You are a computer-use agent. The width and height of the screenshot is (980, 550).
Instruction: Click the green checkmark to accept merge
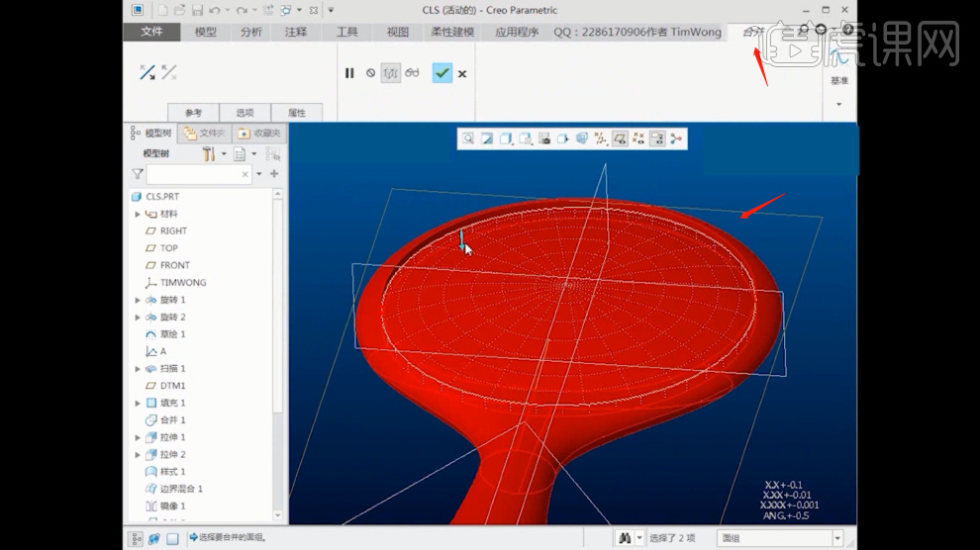[x=441, y=73]
